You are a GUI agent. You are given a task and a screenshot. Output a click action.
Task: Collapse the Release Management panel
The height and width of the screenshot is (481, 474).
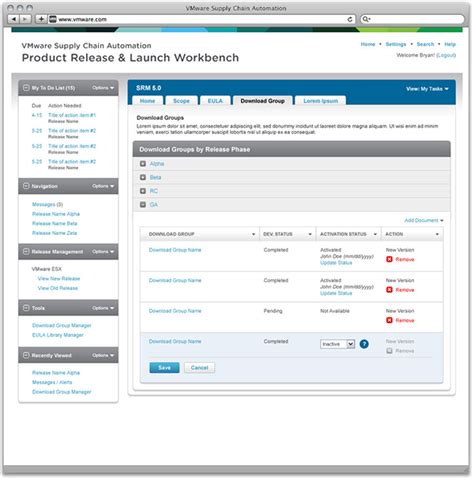(26, 252)
